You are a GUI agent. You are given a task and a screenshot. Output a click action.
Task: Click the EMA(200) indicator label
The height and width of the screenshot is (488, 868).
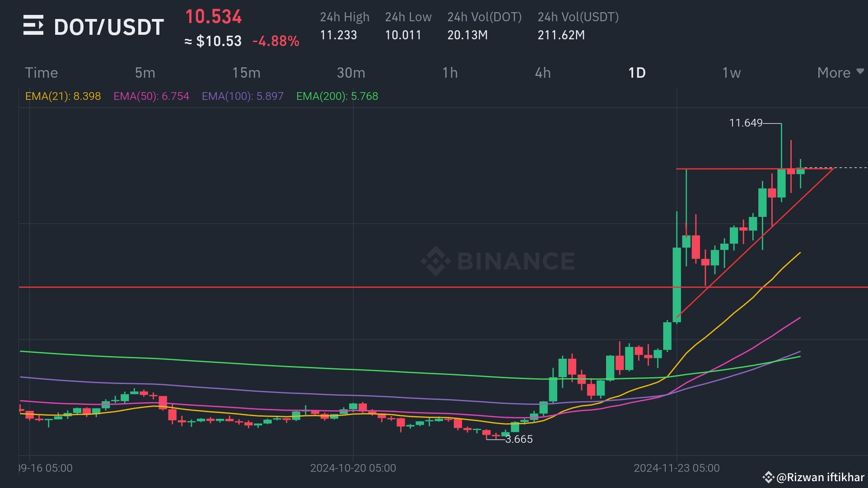click(x=337, y=96)
